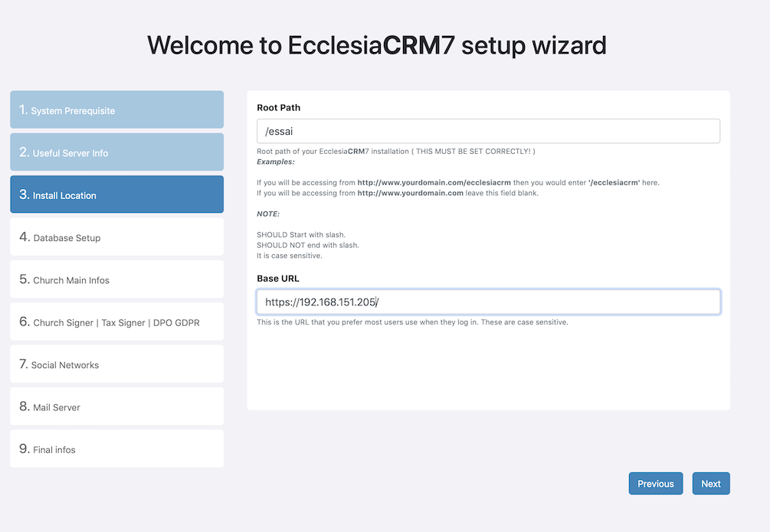Open step 8 Mail Server
The height and width of the screenshot is (532, 770).
117,406
